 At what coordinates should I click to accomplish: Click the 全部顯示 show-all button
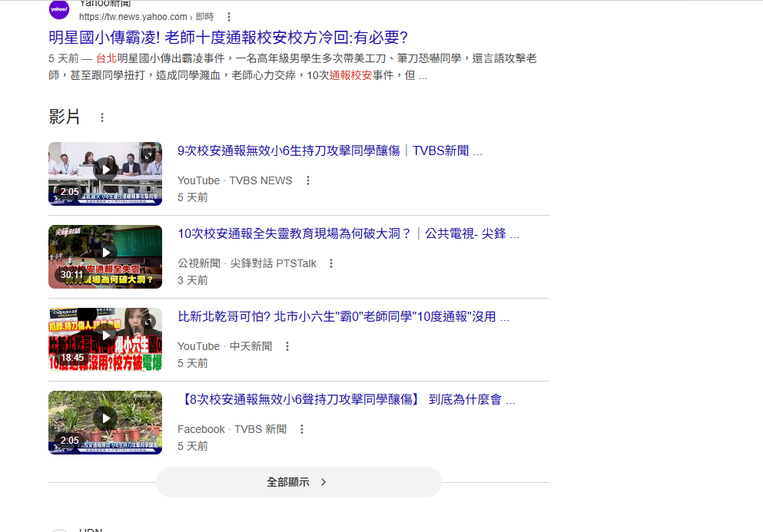(299, 482)
